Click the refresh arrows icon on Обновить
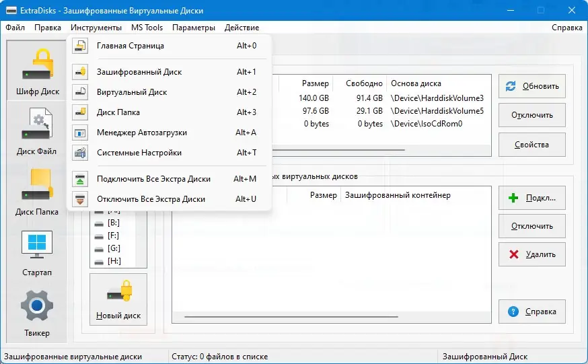The image size is (588, 364). 511,86
